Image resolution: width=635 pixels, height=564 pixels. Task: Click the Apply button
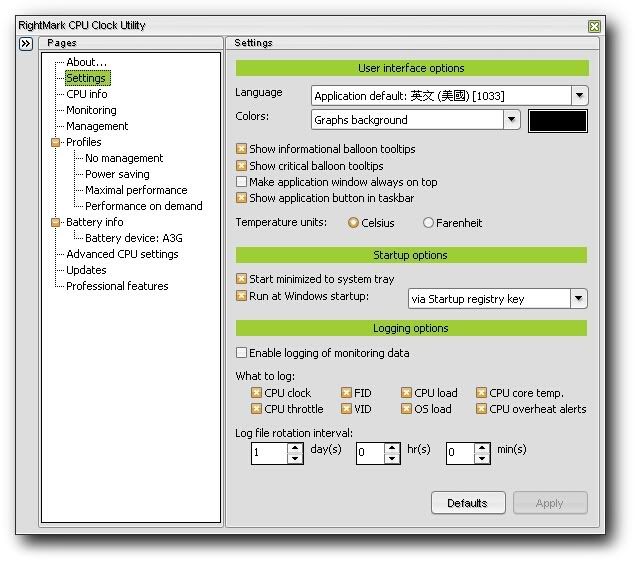(550, 503)
